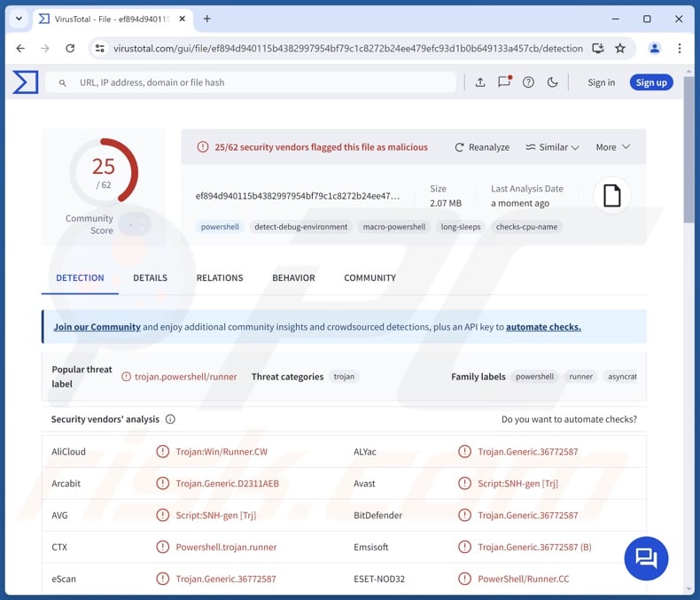Screen dimensions: 700x600
Task: Open the COMMUNITY tab
Action: click(369, 277)
